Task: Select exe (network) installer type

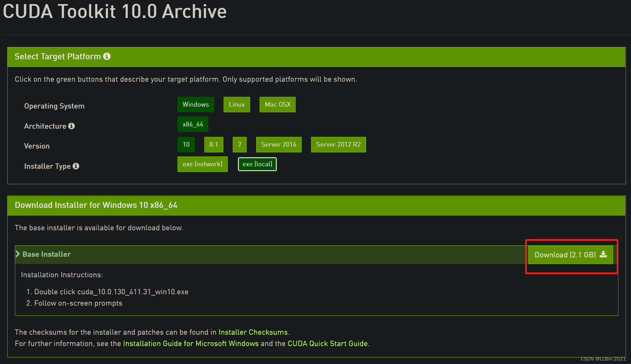Action: 202,164
